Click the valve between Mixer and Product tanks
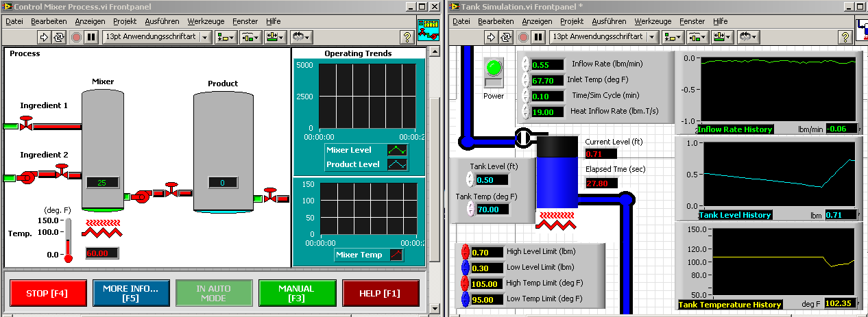The height and width of the screenshot is (317, 868). (x=171, y=190)
